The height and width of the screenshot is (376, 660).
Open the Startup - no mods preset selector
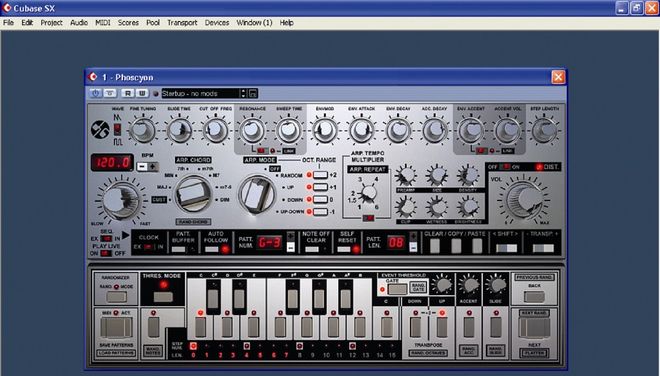(x=200, y=93)
